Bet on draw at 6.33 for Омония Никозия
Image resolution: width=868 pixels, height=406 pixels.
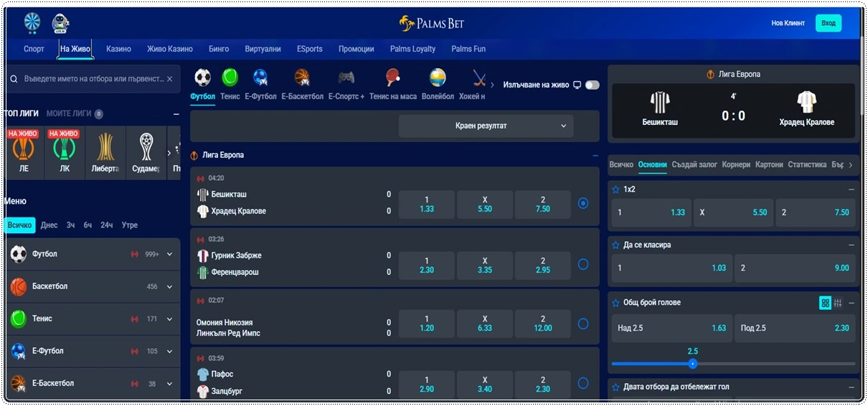click(485, 324)
